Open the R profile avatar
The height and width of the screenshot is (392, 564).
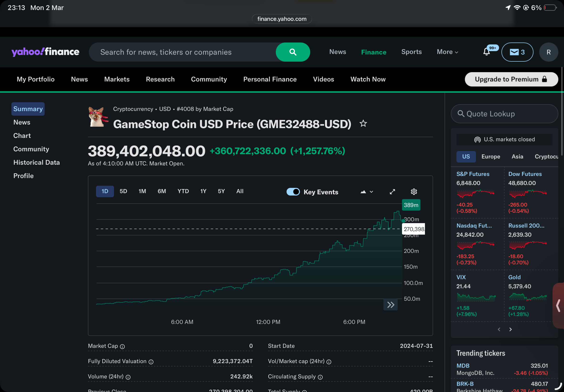click(x=548, y=52)
